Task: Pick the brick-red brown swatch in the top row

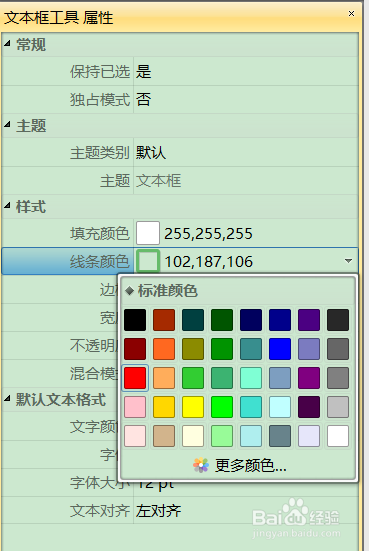Action: coord(164,320)
